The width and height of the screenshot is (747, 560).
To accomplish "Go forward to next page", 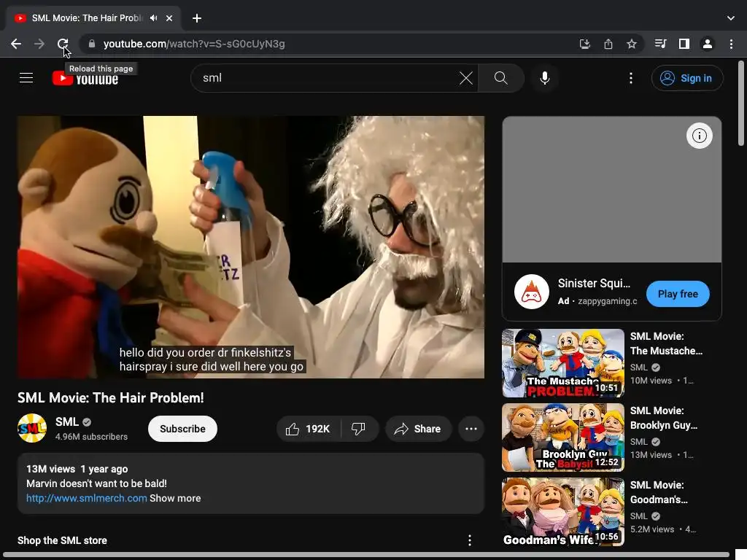I will (39, 44).
